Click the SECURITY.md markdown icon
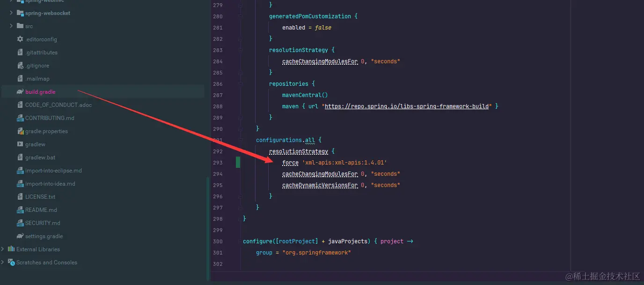The height and width of the screenshot is (285, 644). (x=20, y=223)
